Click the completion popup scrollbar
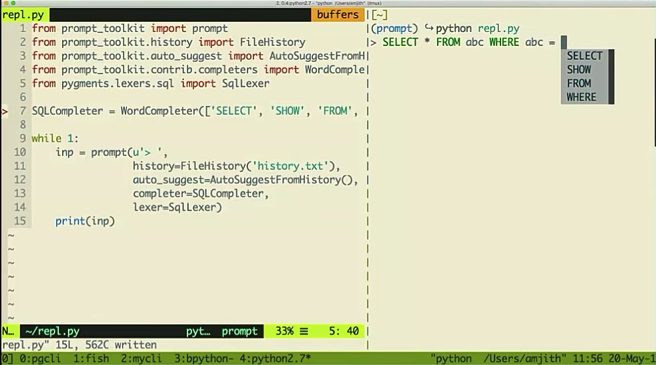This screenshot has height=365, width=656. point(611,77)
